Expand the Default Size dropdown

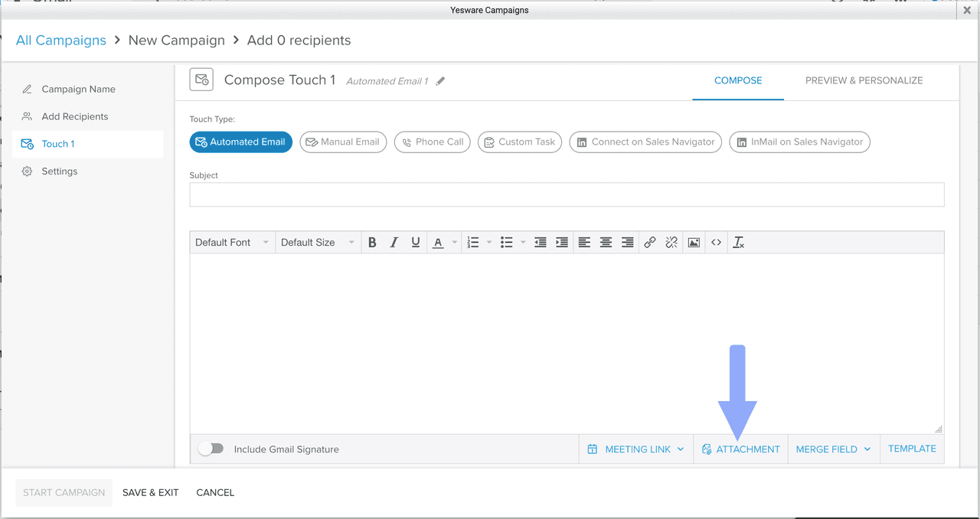coord(318,243)
